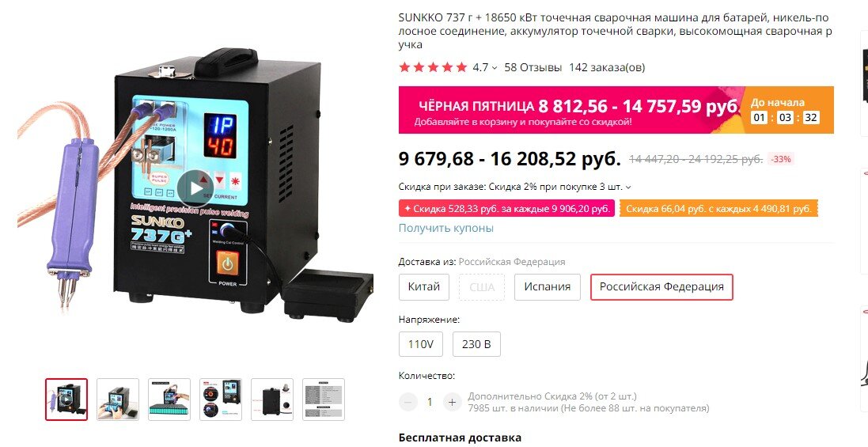
Task: Expand the 4.7 rating dropdown arrow
Action: click(495, 68)
